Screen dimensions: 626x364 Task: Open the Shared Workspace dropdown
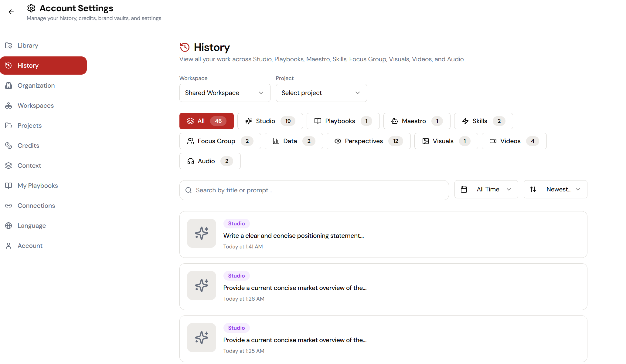[224, 93]
